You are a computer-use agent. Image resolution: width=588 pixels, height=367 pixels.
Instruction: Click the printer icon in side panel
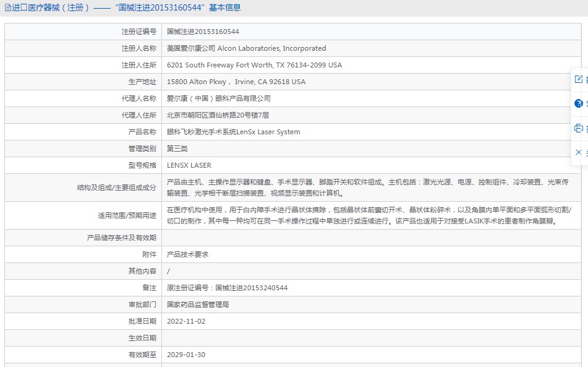point(579,128)
